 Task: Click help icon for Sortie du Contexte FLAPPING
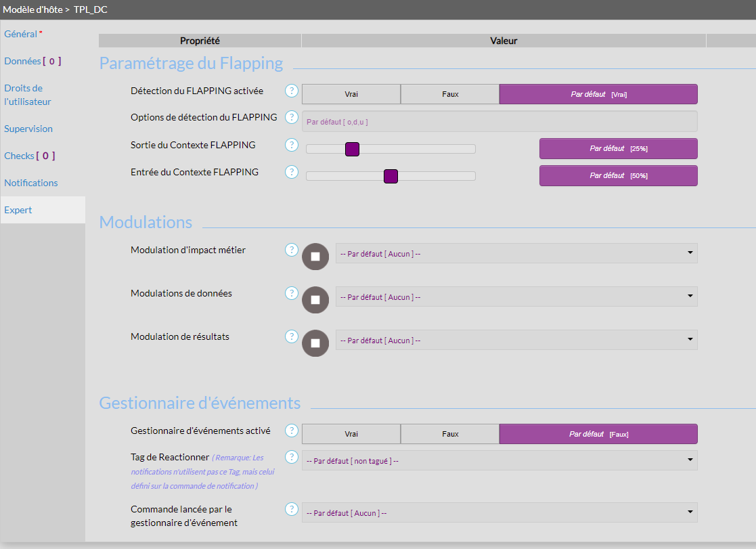click(291, 145)
